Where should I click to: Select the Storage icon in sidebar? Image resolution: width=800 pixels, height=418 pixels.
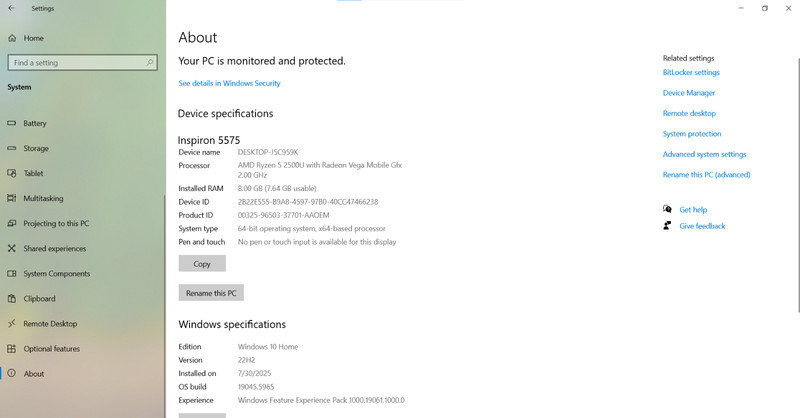[x=12, y=149]
